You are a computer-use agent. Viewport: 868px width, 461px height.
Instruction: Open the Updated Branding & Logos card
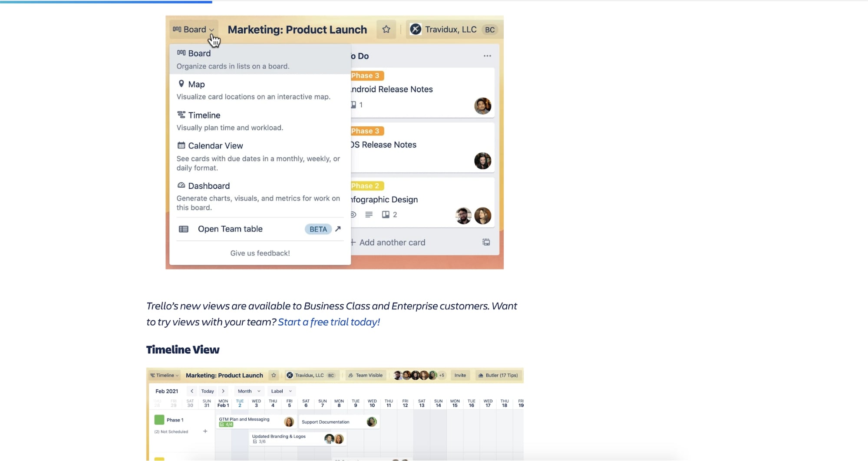point(297,439)
